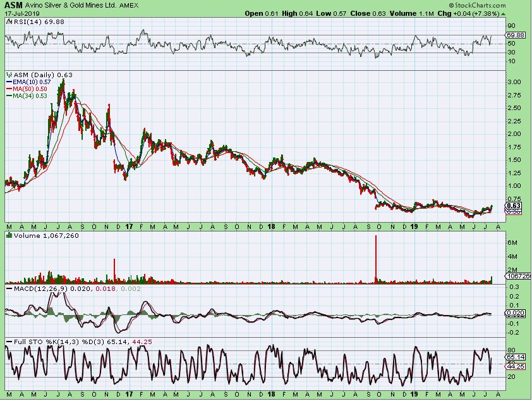The height and width of the screenshot is (401, 532).
Task: Click the Low 0.57 value
Action: pyautogui.click(x=331, y=13)
